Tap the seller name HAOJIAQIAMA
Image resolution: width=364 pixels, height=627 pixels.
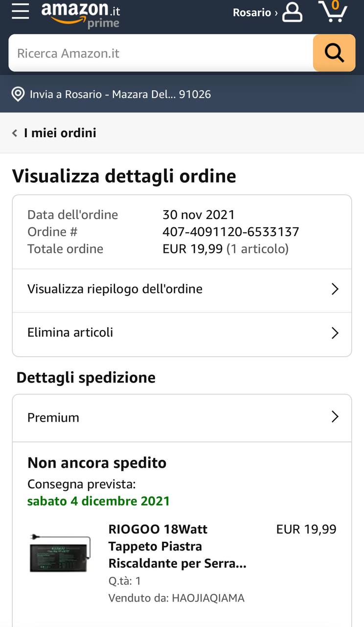[207, 598]
